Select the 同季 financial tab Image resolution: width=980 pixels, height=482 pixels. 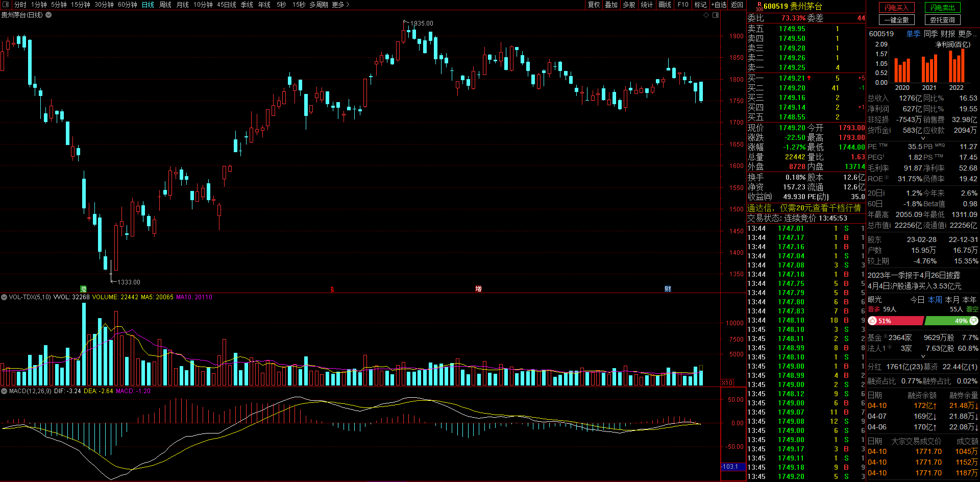[x=931, y=34]
